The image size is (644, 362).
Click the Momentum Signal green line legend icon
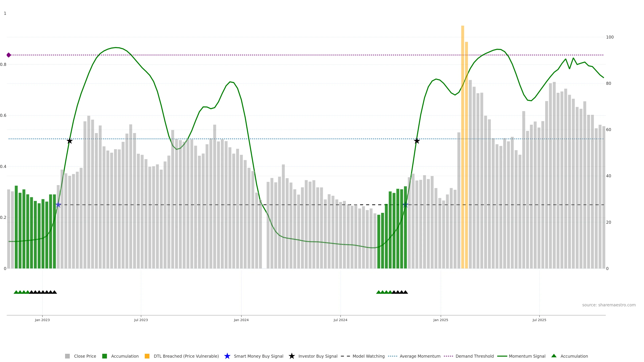(x=502, y=356)
